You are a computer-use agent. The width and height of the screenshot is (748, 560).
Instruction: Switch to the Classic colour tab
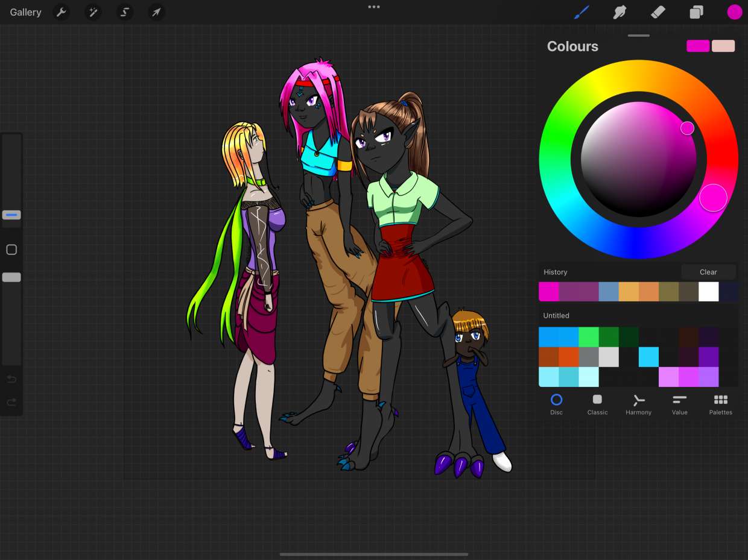coord(597,404)
